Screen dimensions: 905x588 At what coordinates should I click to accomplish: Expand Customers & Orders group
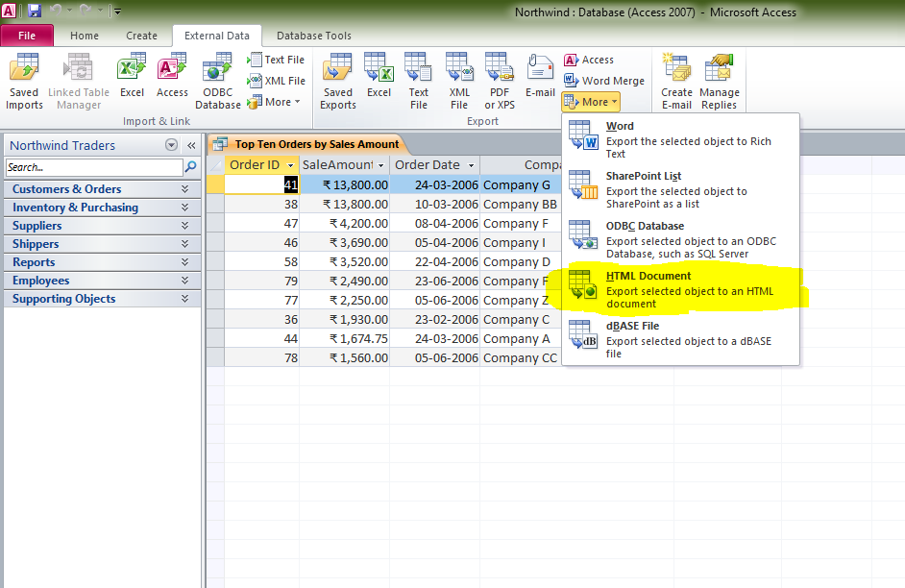click(102, 189)
